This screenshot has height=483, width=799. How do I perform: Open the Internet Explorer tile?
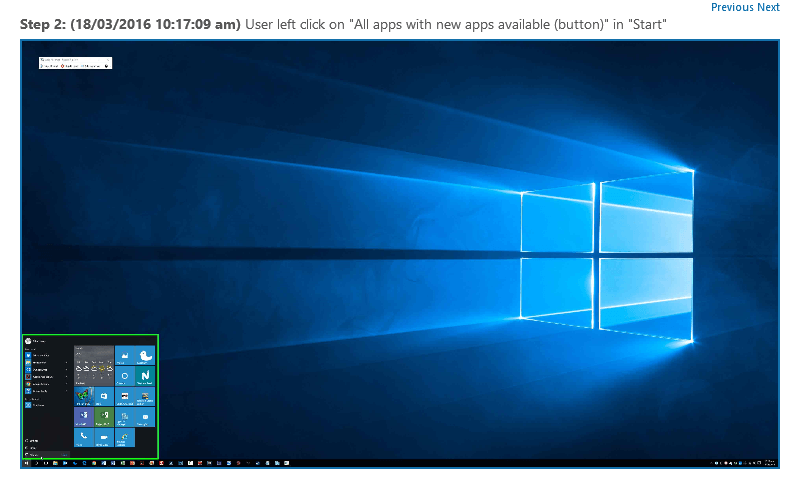pyautogui.click(x=125, y=438)
